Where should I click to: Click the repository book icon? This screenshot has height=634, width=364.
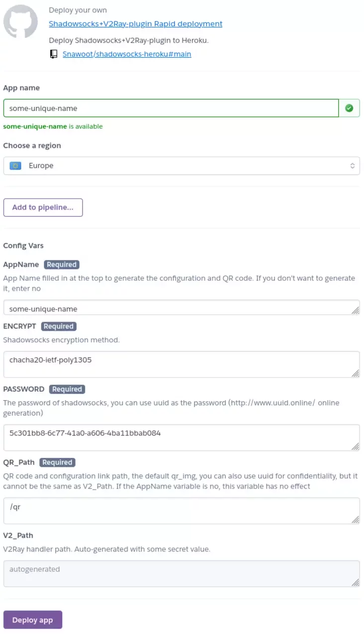(54, 54)
